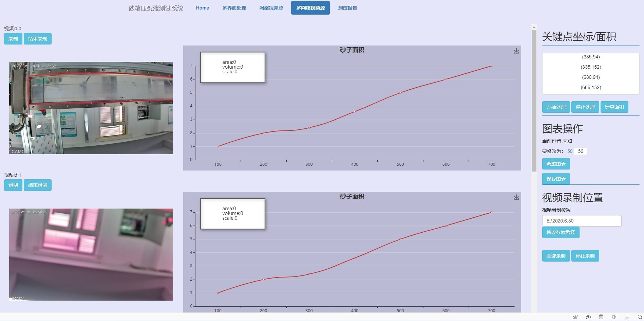Click the 保存图表 button
Screen dimensions: 644x321
coord(555,179)
